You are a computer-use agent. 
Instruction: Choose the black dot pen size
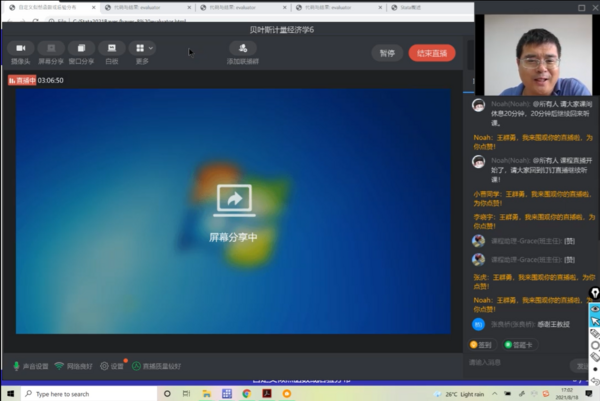tap(595, 369)
